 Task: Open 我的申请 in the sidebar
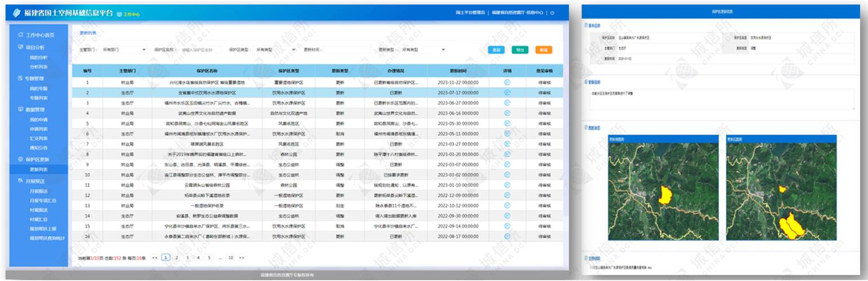39,119
